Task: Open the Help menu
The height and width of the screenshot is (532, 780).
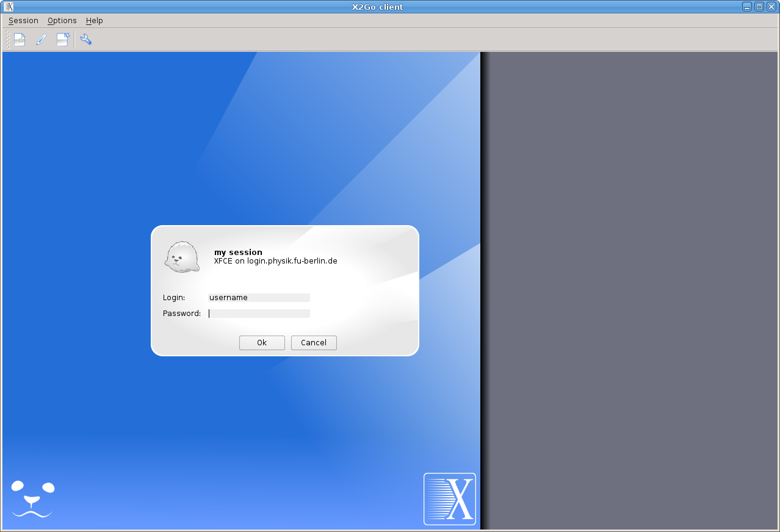Action: pyautogui.click(x=94, y=21)
